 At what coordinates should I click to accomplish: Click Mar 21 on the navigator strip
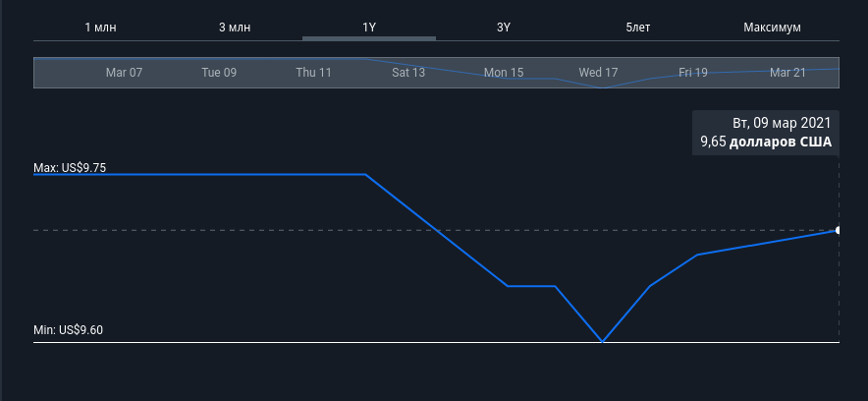(x=787, y=73)
